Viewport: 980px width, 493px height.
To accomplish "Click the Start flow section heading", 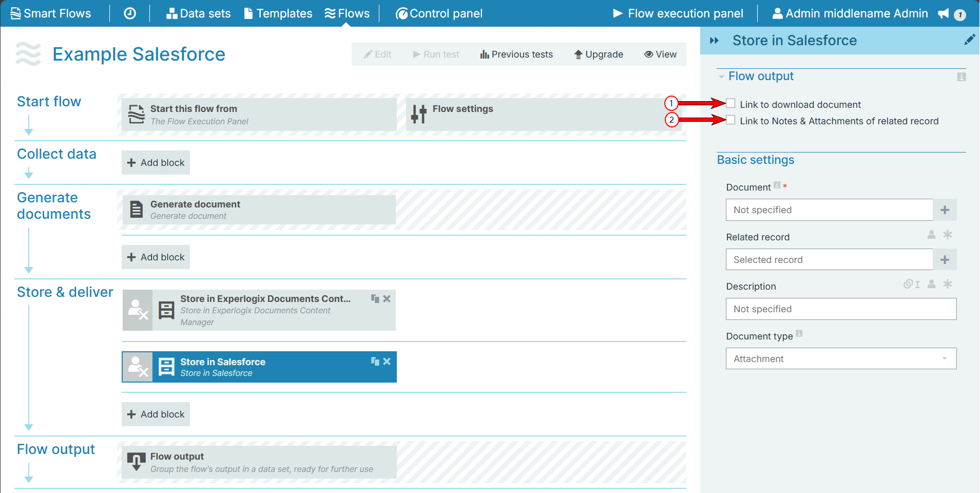I will (x=49, y=102).
